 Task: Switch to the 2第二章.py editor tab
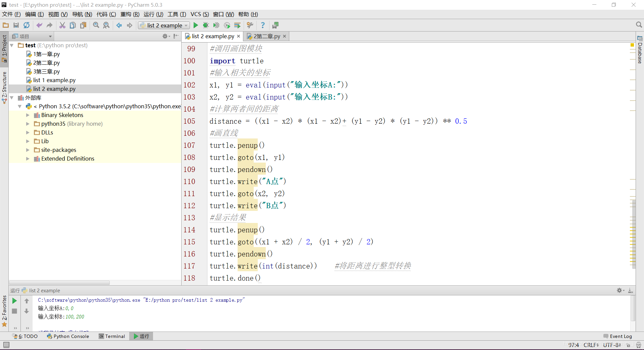pyautogui.click(x=267, y=36)
